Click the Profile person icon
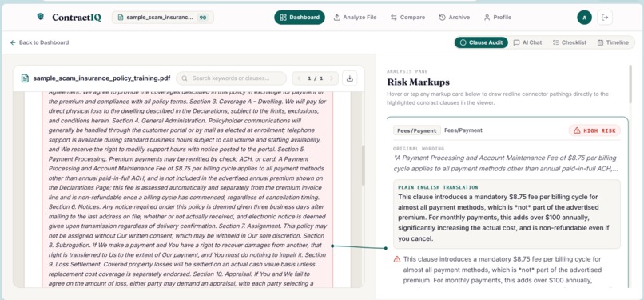This screenshot has width=644, height=300. click(x=487, y=18)
